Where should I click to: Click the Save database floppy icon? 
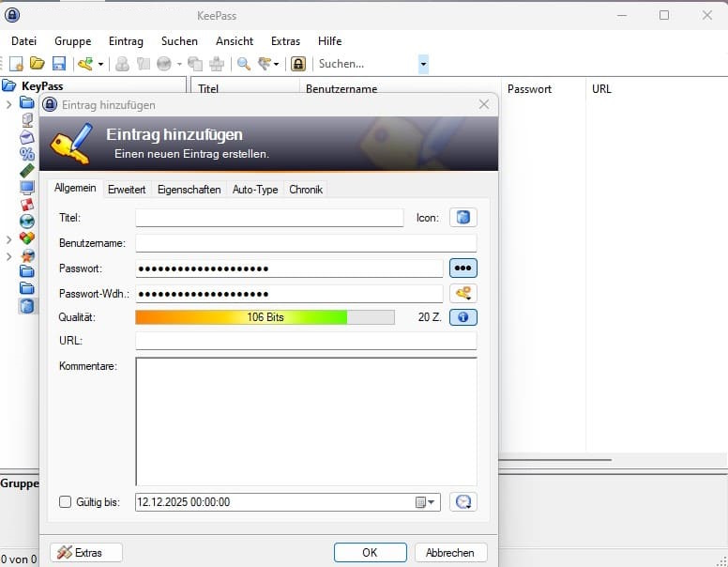[59, 64]
